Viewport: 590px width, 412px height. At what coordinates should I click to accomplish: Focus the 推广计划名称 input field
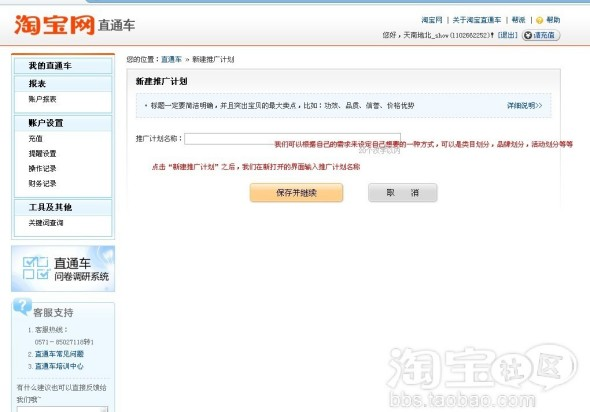tap(292, 138)
